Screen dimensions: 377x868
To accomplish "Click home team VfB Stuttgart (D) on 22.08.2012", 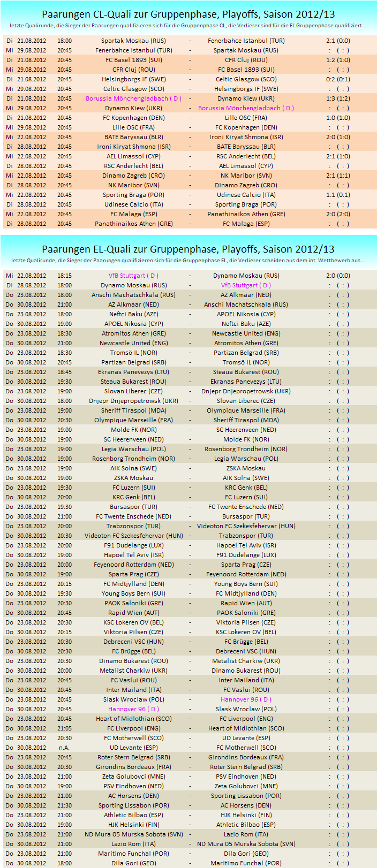I will pos(133,276).
